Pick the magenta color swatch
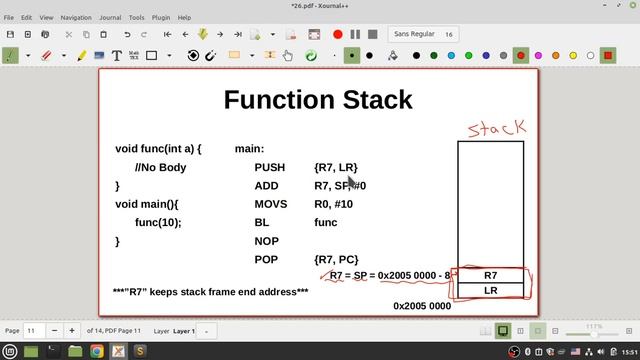Screen dimensions: 640x360 pos(538,56)
